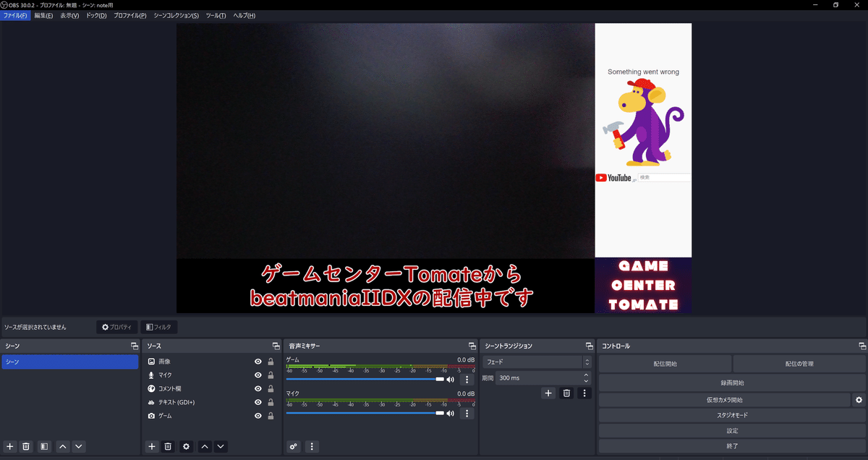Undock the コントロール panel with float icon

(x=861, y=346)
